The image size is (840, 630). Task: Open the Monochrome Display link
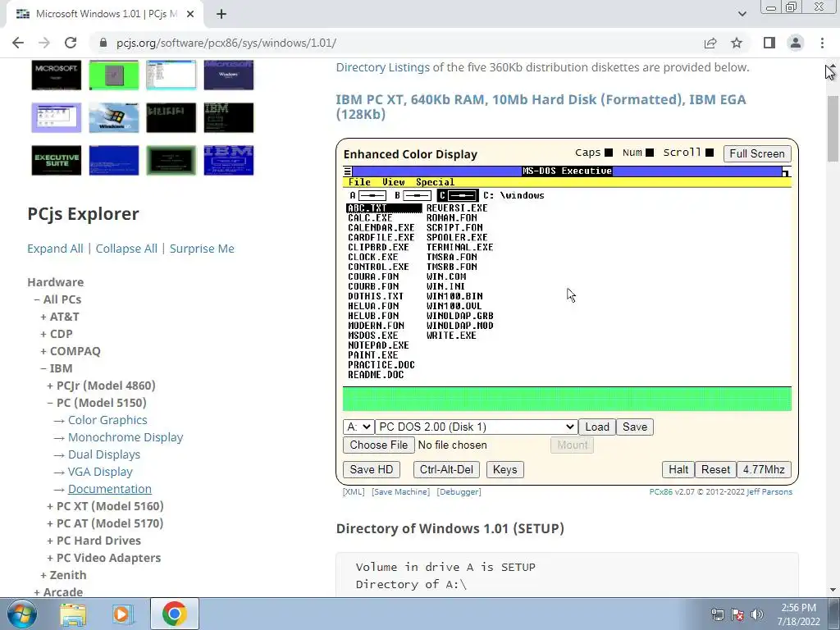click(x=126, y=437)
